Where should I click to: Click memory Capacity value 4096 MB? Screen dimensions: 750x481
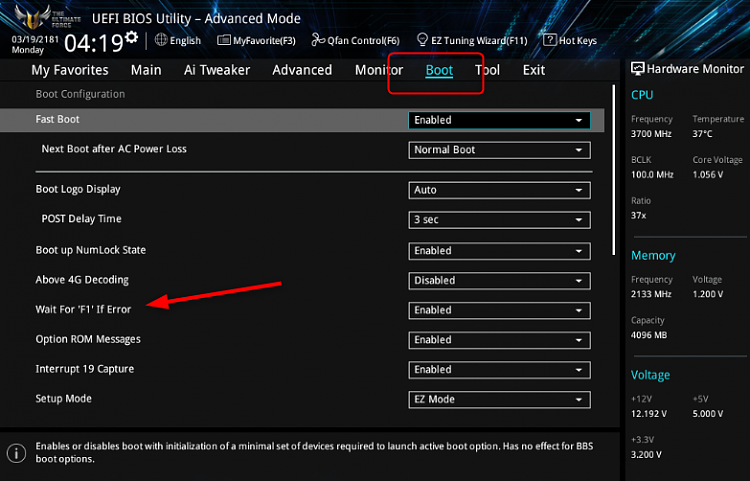pos(649,335)
